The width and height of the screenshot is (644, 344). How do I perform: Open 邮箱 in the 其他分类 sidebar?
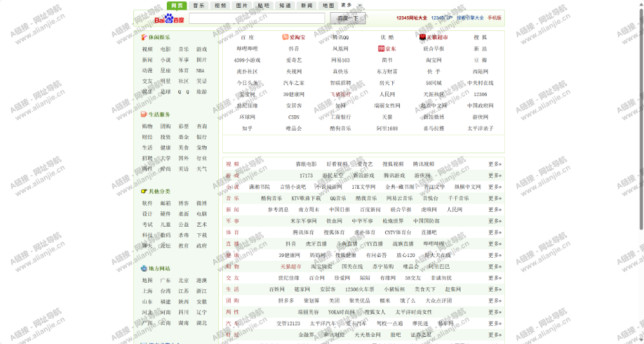click(166, 204)
